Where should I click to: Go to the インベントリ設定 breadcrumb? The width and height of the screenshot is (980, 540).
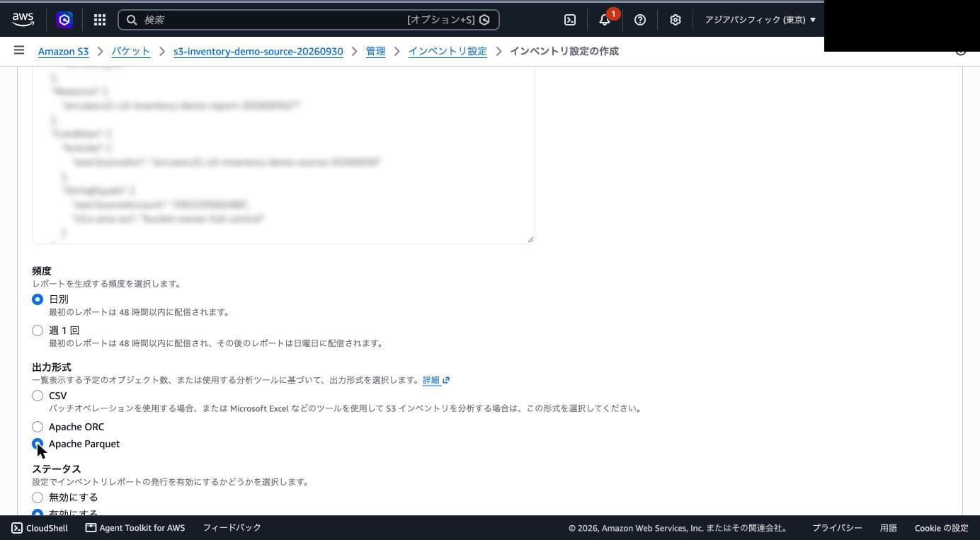pos(448,52)
